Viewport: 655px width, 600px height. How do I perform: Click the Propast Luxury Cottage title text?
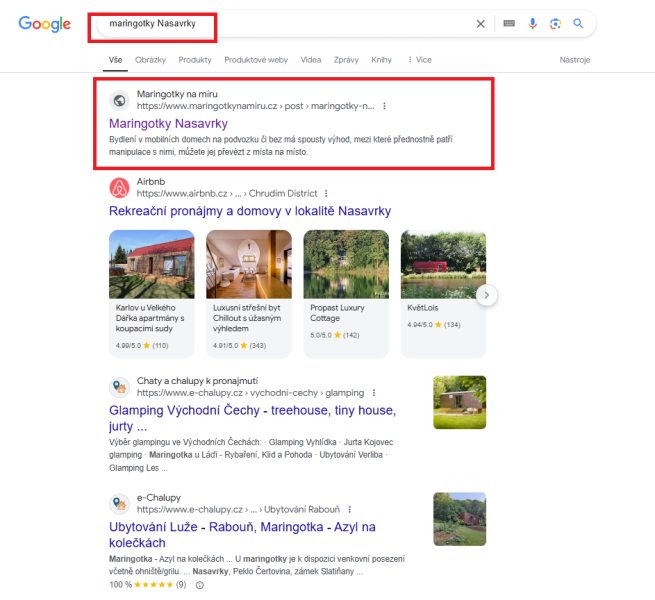pyautogui.click(x=337, y=313)
